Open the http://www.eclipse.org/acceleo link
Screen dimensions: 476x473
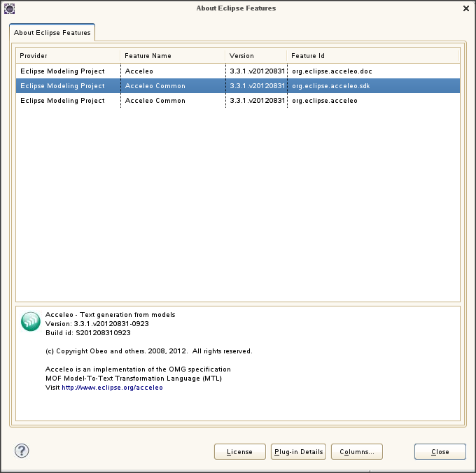coord(112,388)
